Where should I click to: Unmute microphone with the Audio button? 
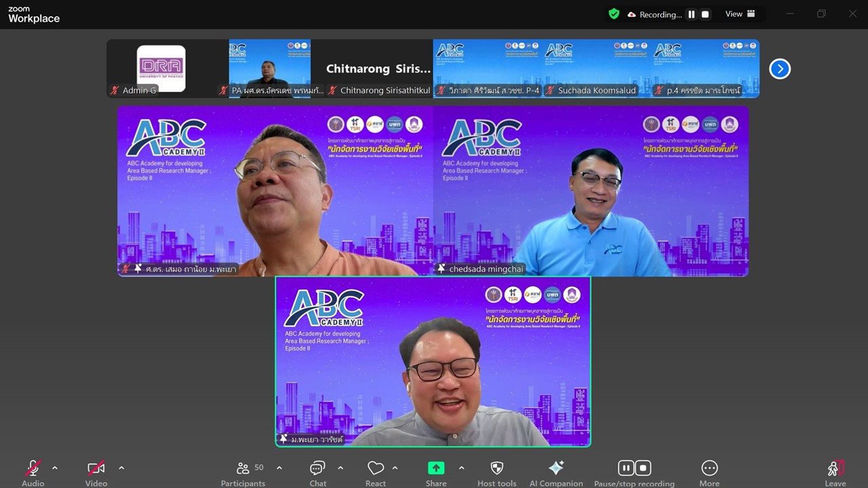point(33,472)
